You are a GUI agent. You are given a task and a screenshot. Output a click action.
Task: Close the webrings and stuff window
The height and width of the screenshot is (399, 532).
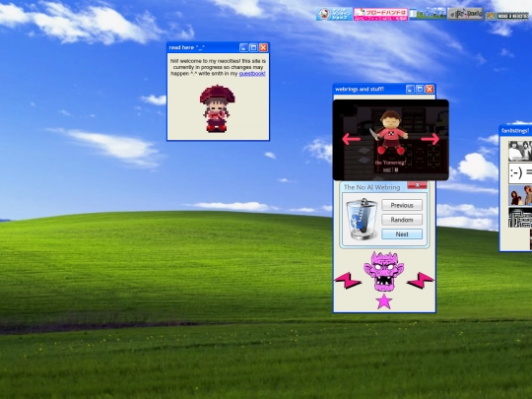430,89
